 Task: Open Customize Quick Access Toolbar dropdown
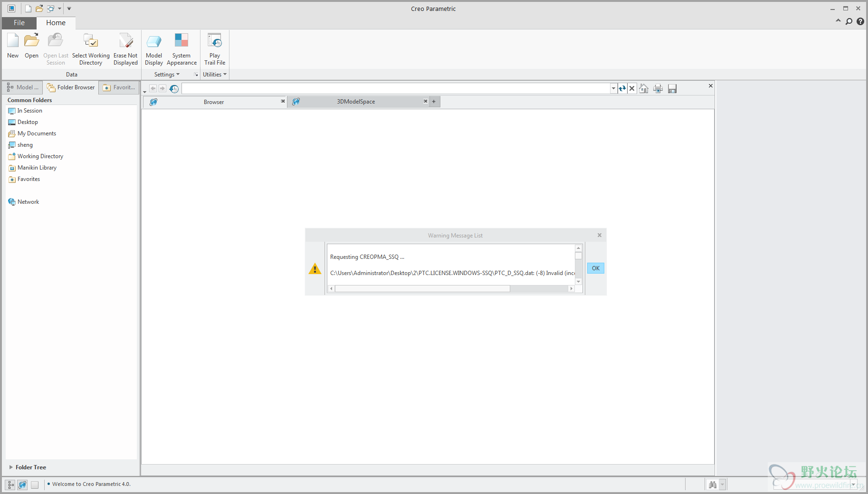coord(69,9)
